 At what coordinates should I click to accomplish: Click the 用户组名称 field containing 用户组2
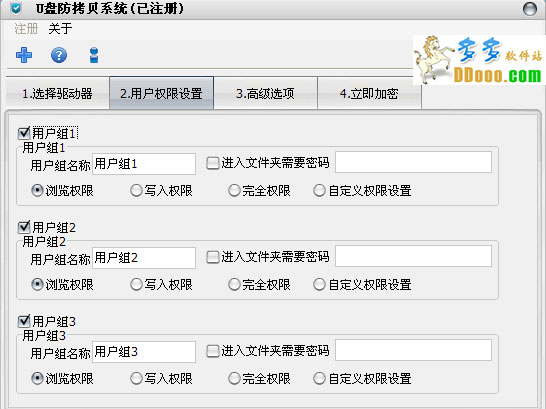click(144, 258)
